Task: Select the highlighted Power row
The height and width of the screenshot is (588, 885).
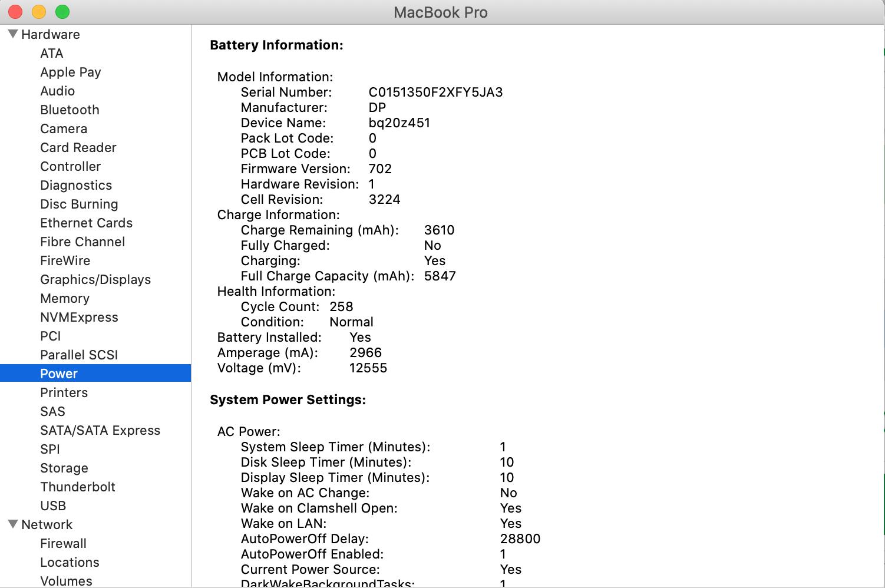Action: tap(95, 374)
